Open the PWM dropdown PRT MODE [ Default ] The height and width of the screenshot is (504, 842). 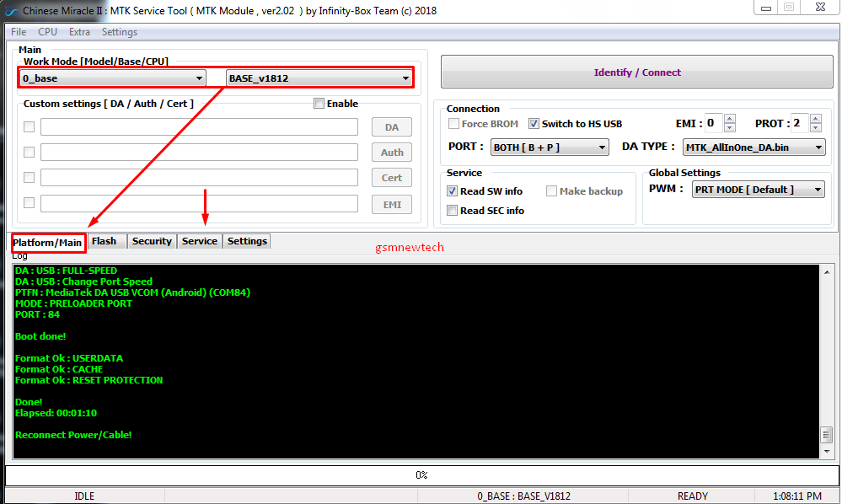coord(759,190)
